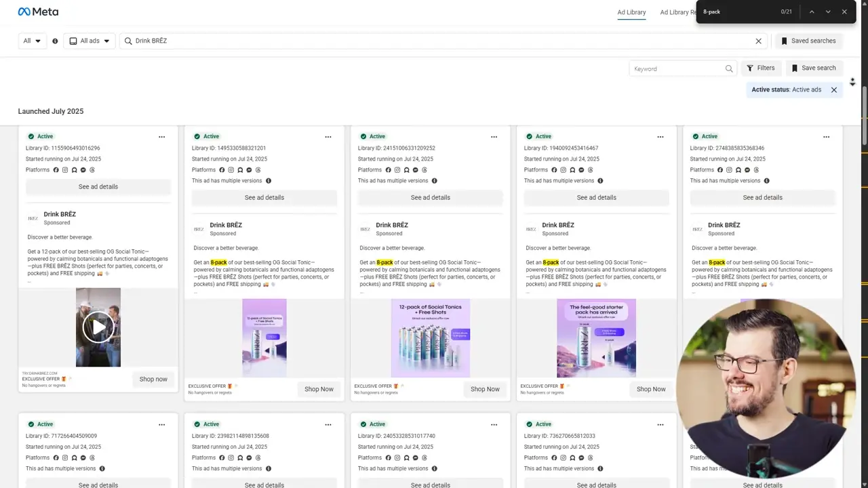868x488 pixels.
Task: Click the bookmark icon on Save search
Action: (x=793, y=68)
